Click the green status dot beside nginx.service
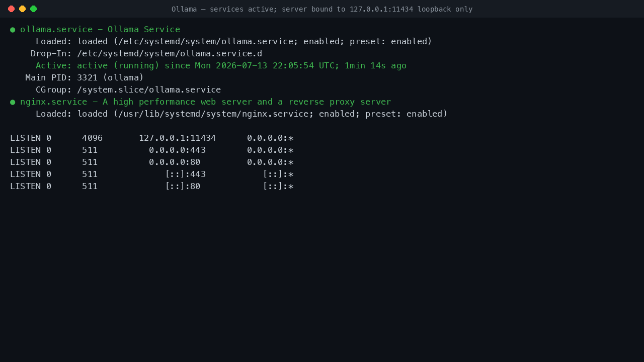This screenshot has height=362, width=644. click(x=13, y=102)
